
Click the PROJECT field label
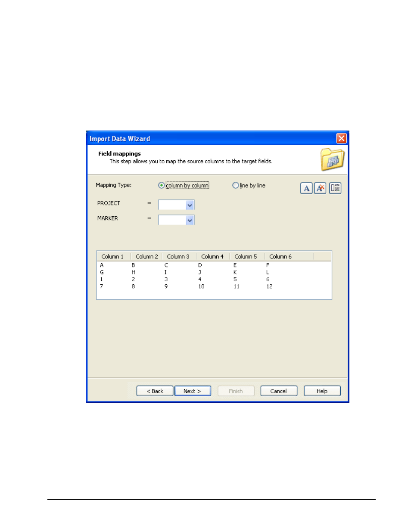tap(109, 203)
